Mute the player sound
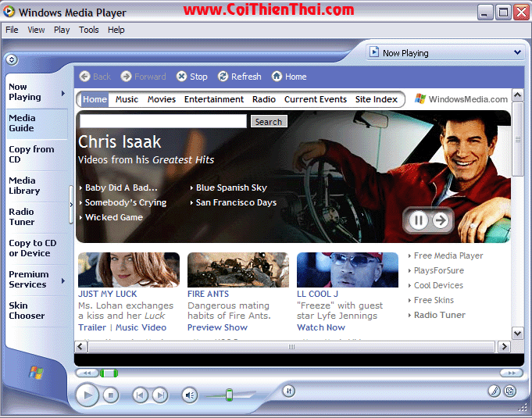The image size is (532, 418). point(190,395)
